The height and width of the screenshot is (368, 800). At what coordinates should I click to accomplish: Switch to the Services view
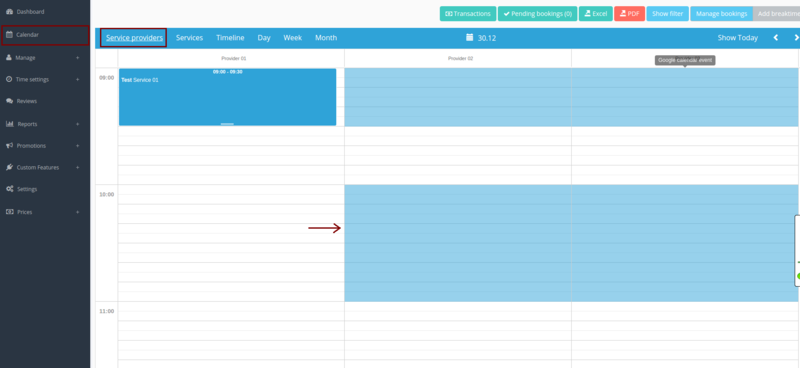tap(189, 38)
